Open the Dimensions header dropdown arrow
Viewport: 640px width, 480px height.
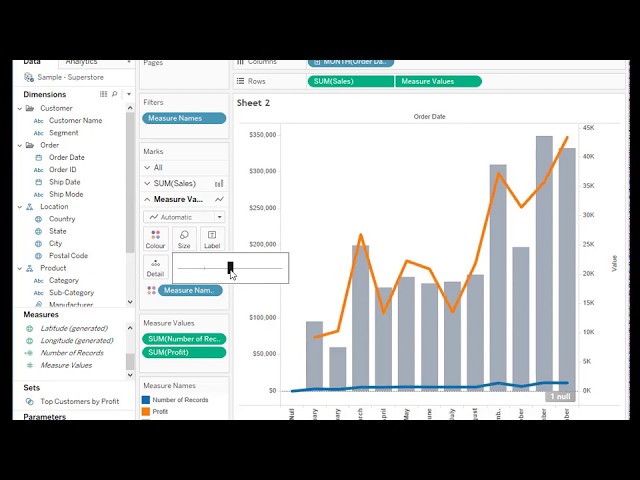point(129,94)
